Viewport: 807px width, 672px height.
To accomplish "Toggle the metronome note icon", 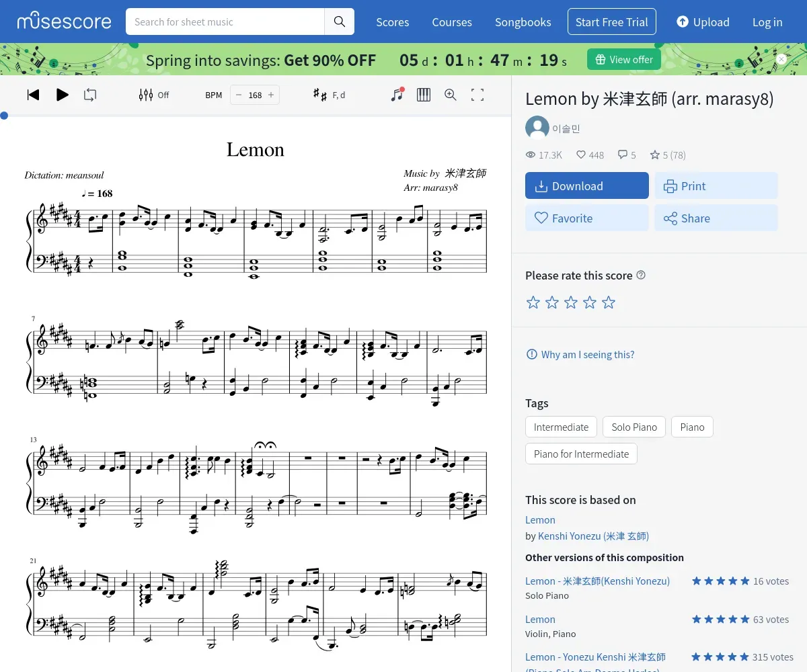I will coord(397,95).
